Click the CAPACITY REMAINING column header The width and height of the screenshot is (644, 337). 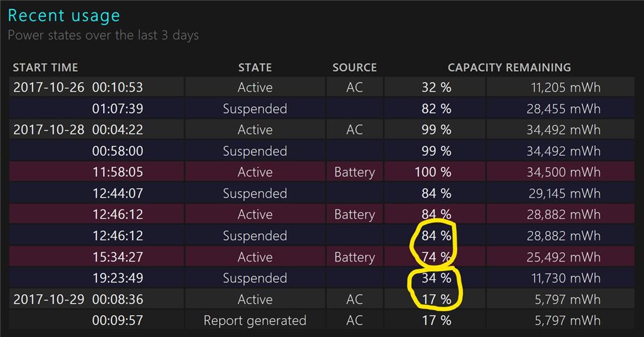(x=509, y=67)
